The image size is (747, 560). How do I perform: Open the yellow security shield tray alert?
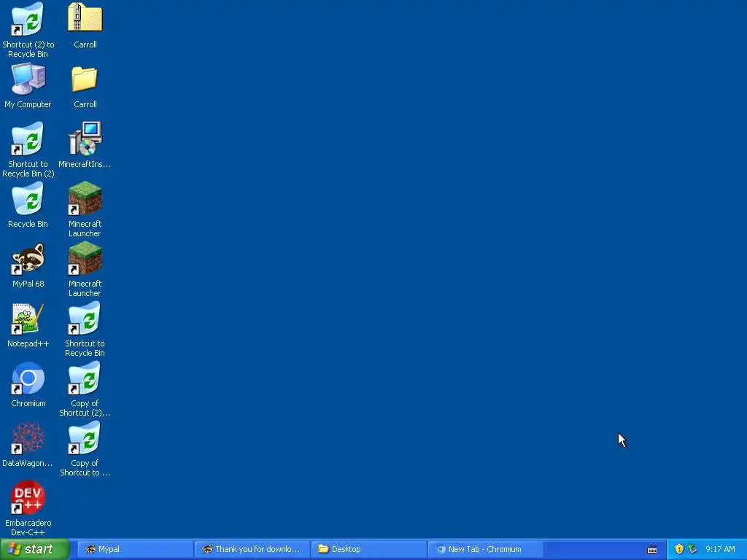click(x=679, y=549)
